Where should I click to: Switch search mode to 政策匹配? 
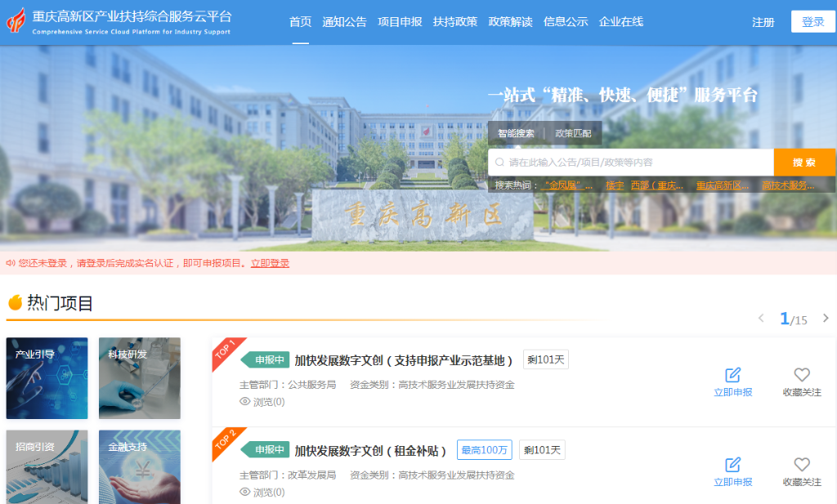pyautogui.click(x=574, y=132)
